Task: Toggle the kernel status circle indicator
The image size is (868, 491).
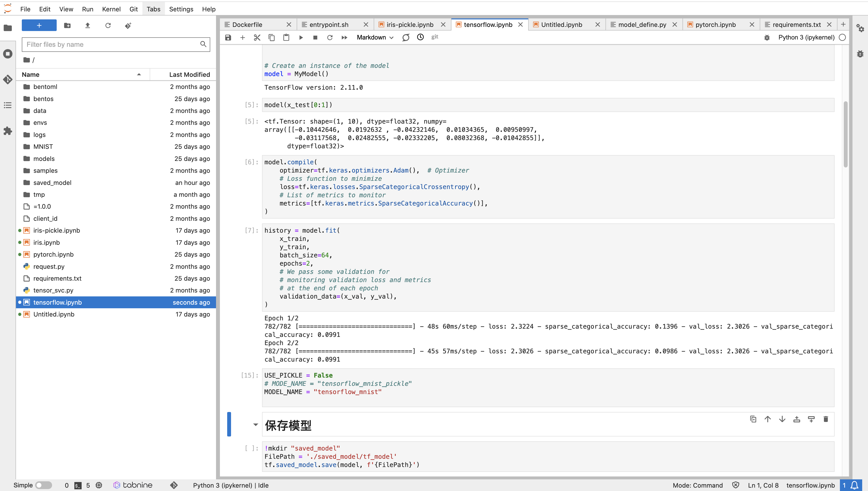Action: pyautogui.click(x=842, y=37)
